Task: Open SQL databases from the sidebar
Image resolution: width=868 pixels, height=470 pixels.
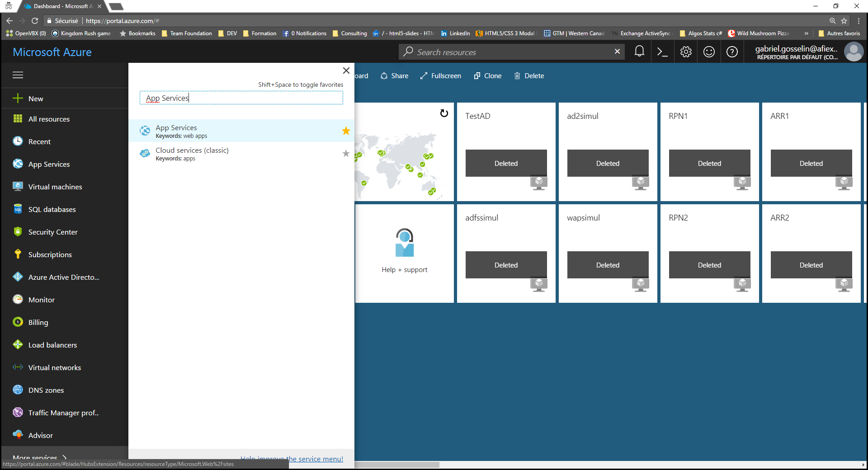Action: (52, 209)
